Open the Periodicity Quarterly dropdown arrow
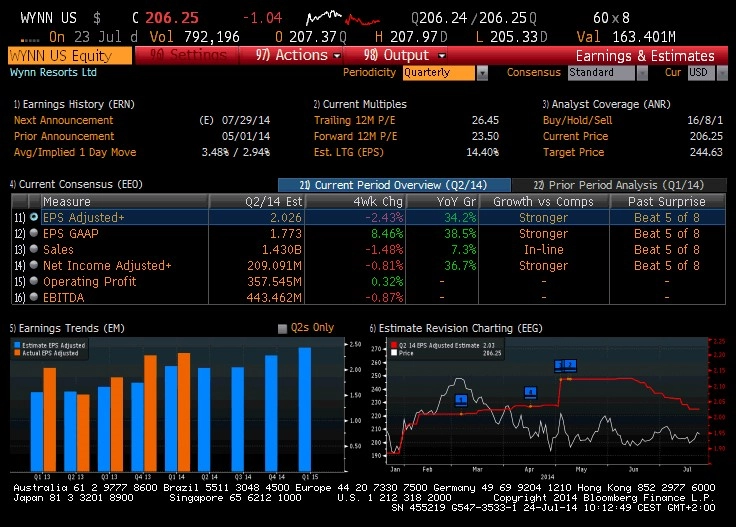Screen dimensions: 736x527 (482, 73)
